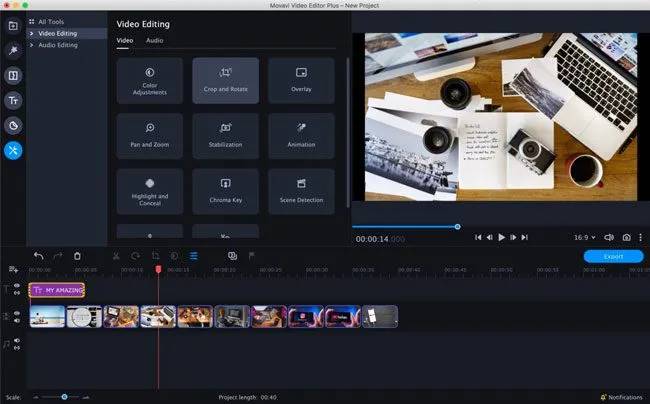Open the Overlay tool
The image size is (650, 404).
click(x=301, y=80)
